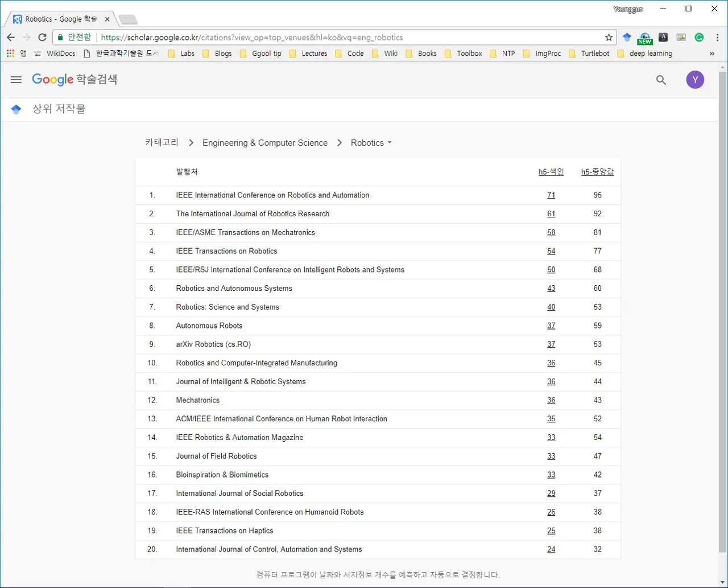The height and width of the screenshot is (588, 728).
Task: Reload the Google Scholar page
Action: click(42, 38)
